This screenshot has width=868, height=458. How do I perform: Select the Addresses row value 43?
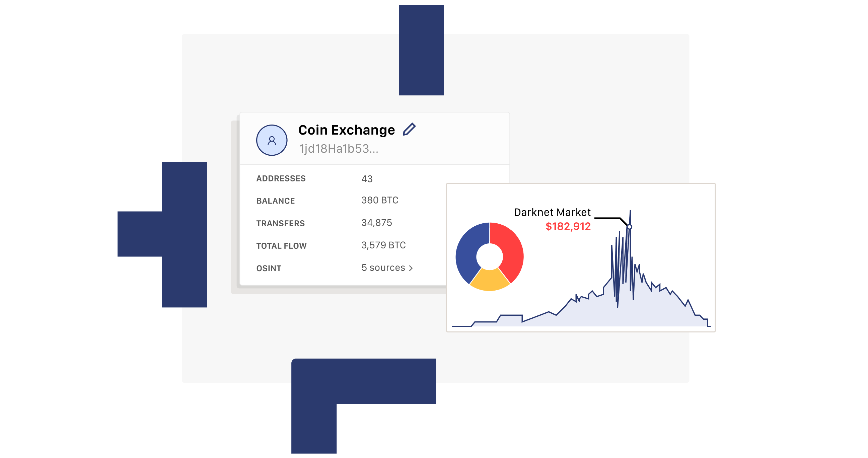coord(367,179)
